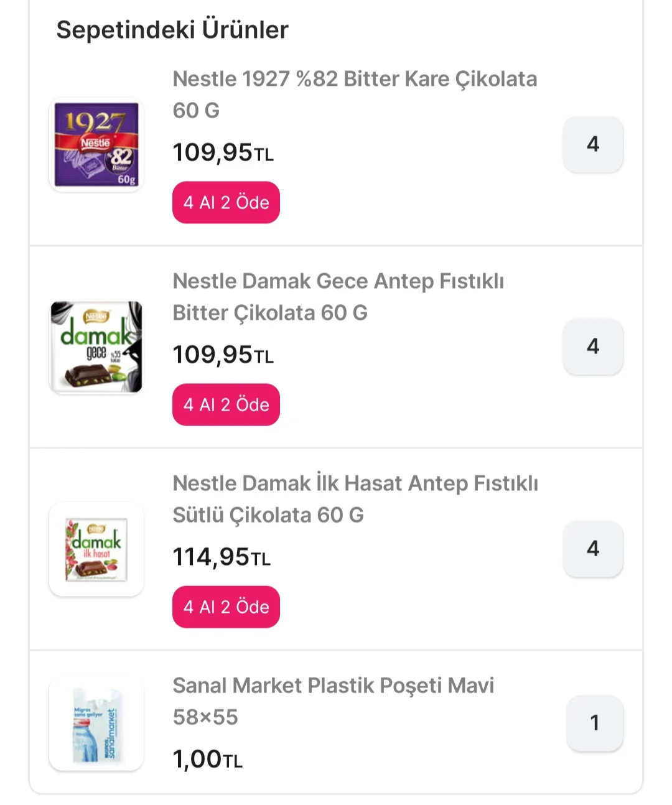Image resolution: width=672 pixels, height=805 pixels.
Task: Edit quantity of Damak İlk Hasat chocolate
Action: 593,549
